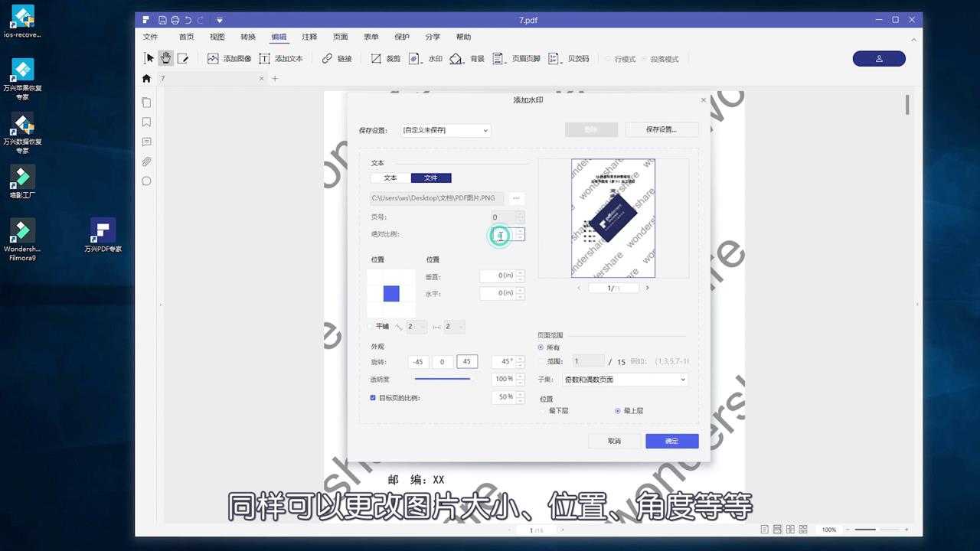Toggle the 目标页的比例 checkbox
The image size is (980, 551).
[373, 398]
